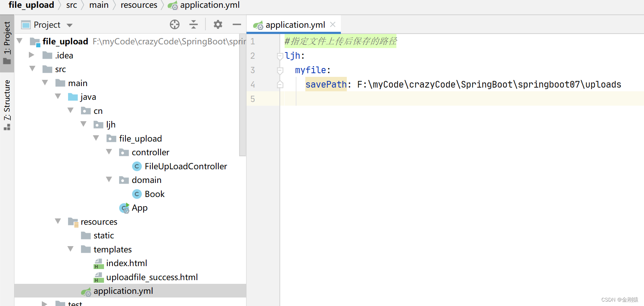Click line number 3 in gutter
This screenshot has width=644, height=306.
253,70
